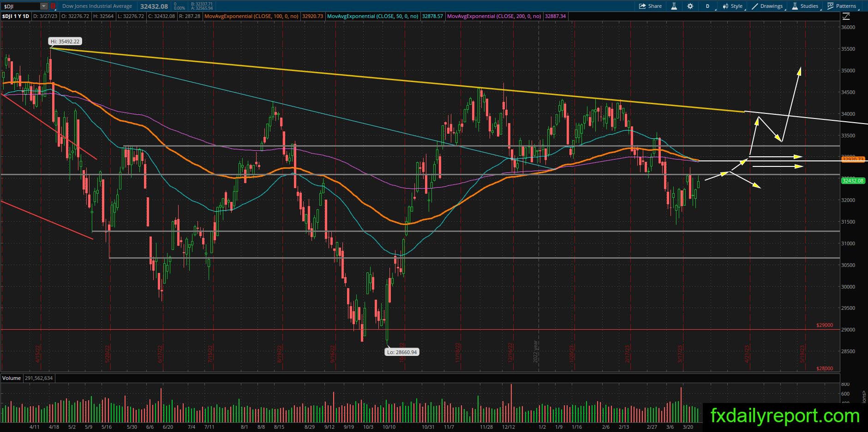Click the 100 EMA value 32920.73
868x432 pixels.
tap(312, 16)
